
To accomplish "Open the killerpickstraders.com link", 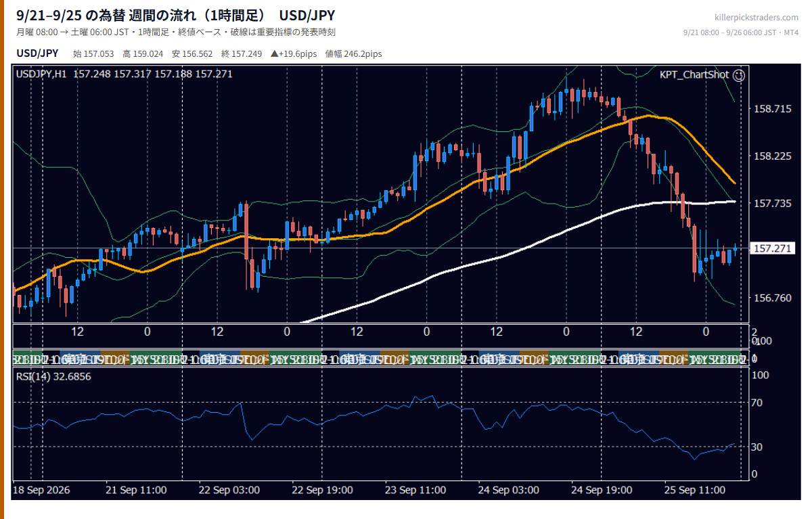I will point(757,18).
